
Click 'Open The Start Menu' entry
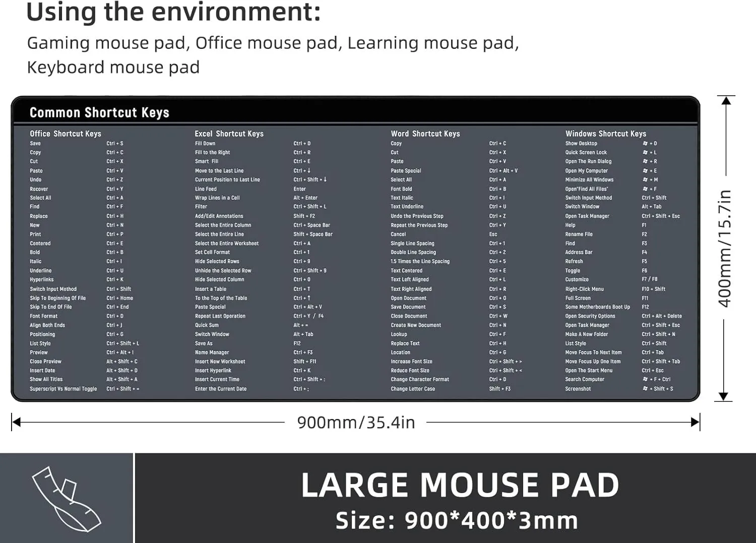pyautogui.click(x=589, y=371)
